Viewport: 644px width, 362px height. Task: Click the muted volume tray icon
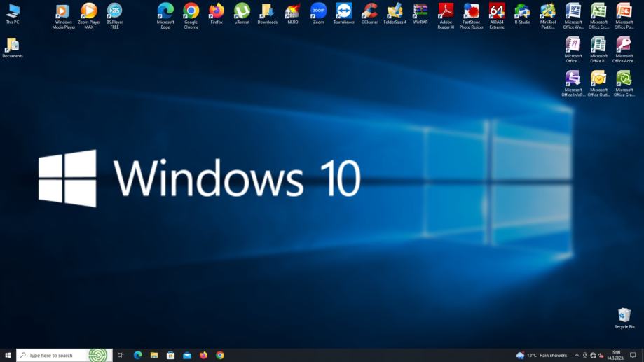tap(601, 356)
